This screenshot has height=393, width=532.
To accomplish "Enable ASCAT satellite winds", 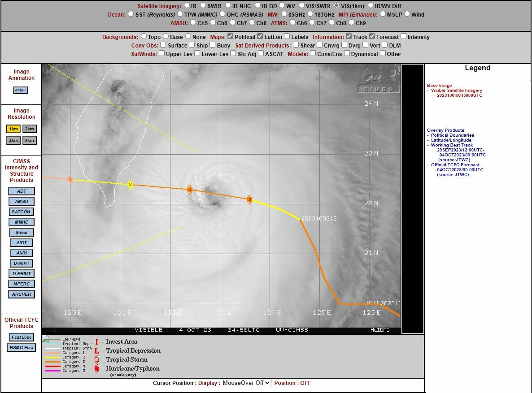I will 261,53.
